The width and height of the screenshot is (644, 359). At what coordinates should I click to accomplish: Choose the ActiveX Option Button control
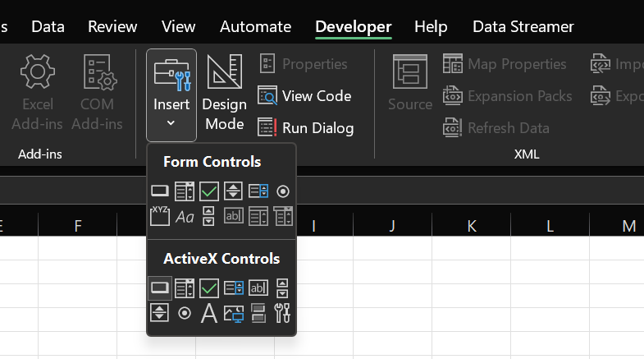(185, 313)
